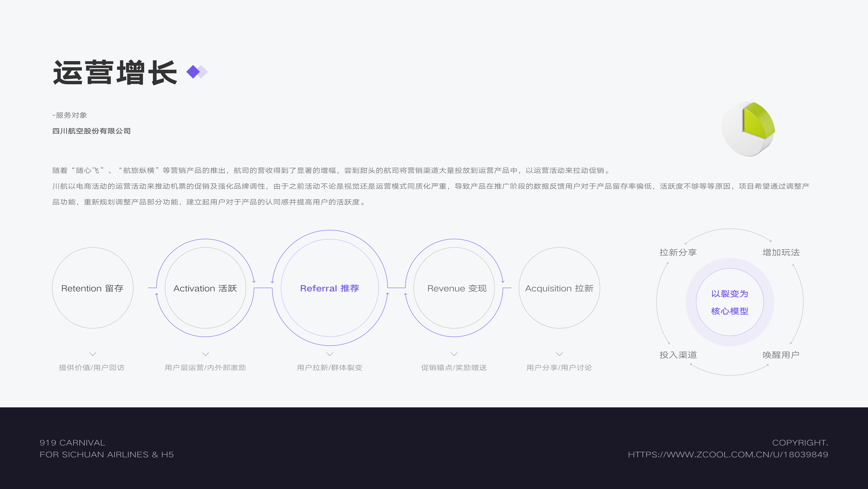Click the paragraph line starting 川航以电商活动
Screen dimensions: 868x489
[431, 186]
